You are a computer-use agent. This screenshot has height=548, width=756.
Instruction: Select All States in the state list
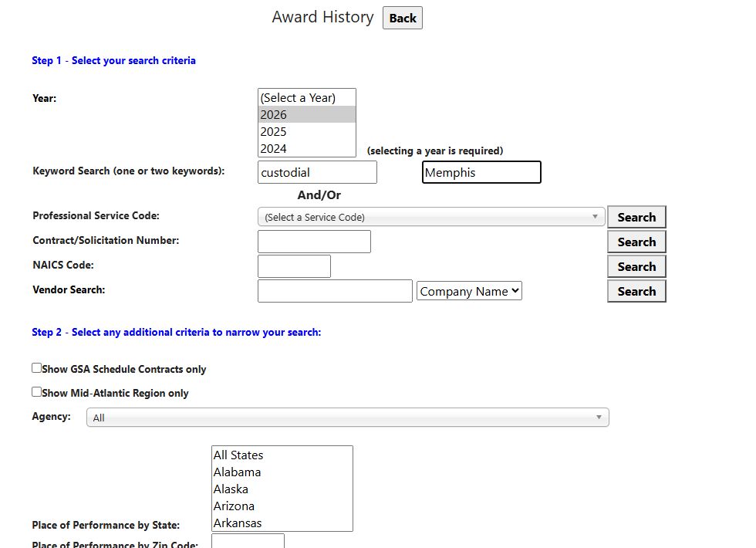click(282, 455)
